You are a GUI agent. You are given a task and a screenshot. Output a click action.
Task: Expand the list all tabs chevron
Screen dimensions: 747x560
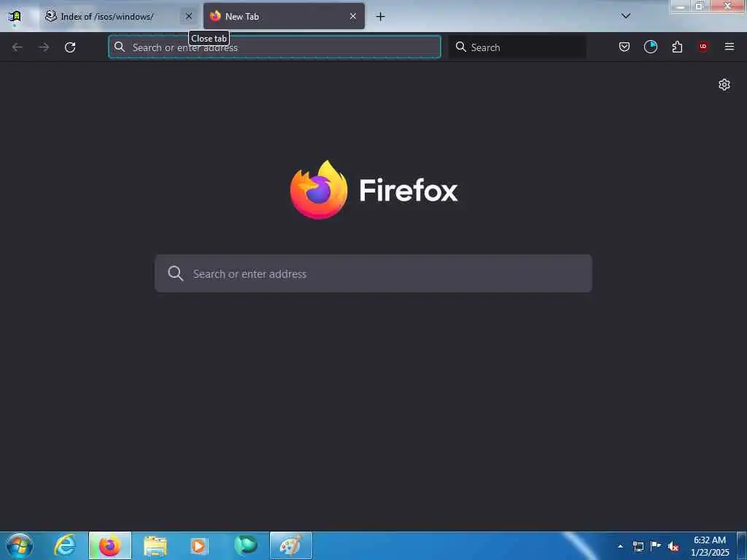pyautogui.click(x=626, y=16)
